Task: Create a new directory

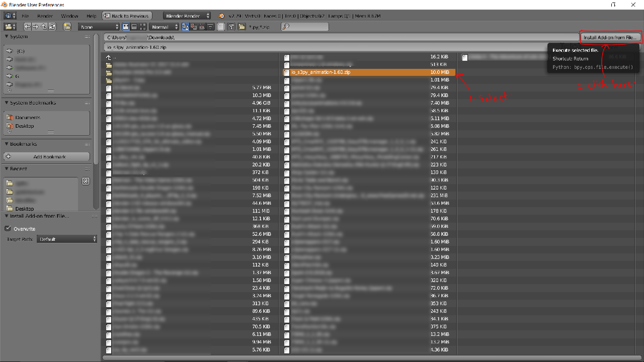Action: coord(67,27)
